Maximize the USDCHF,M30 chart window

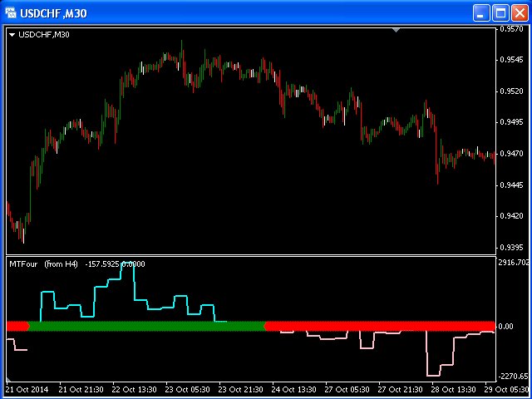[500, 13]
